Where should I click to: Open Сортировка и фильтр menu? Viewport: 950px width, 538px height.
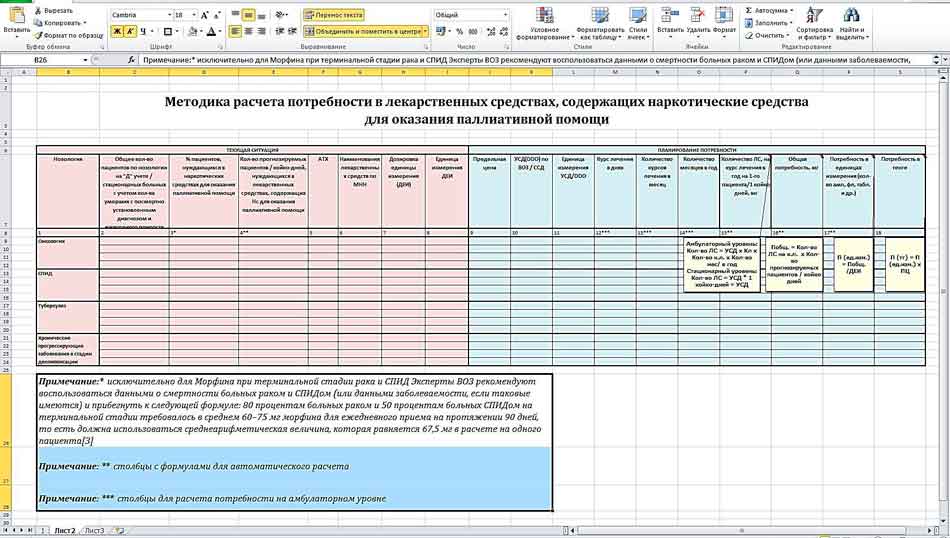point(814,24)
